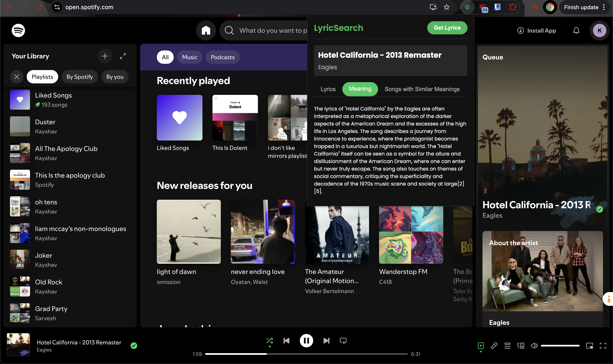Skip to next track
Viewport: 613px width, 364px height.
pos(326,340)
